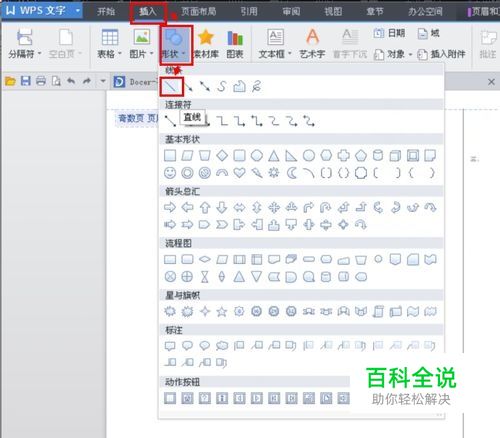The image size is (500, 438).
Task: Select the elbow connector shape
Action: click(x=222, y=121)
